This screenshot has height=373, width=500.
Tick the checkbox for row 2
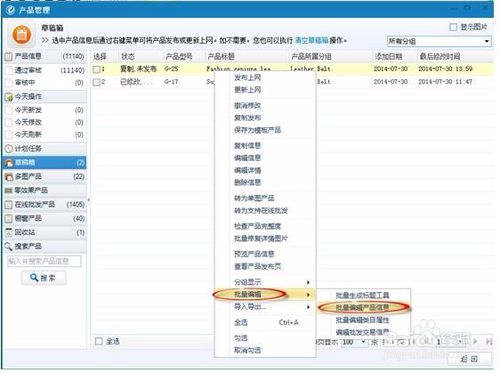point(96,82)
